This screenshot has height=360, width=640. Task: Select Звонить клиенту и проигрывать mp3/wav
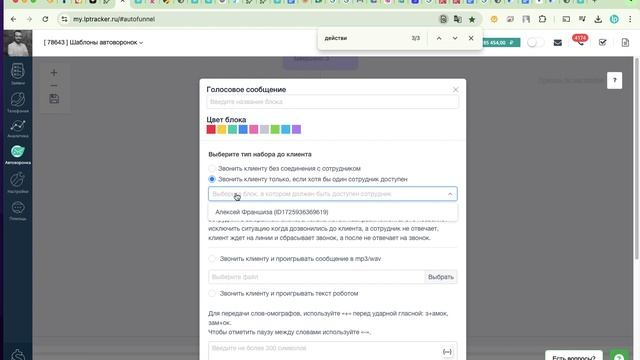pos(212,259)
